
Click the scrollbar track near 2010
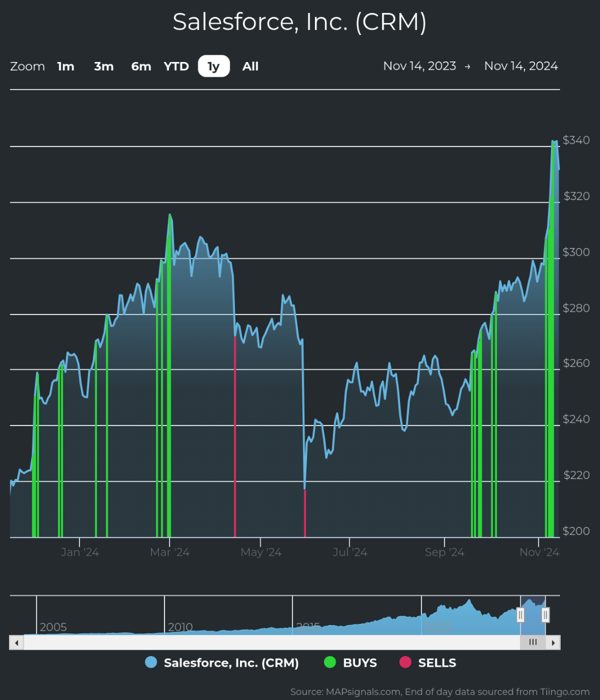click(x=180, y=643)
